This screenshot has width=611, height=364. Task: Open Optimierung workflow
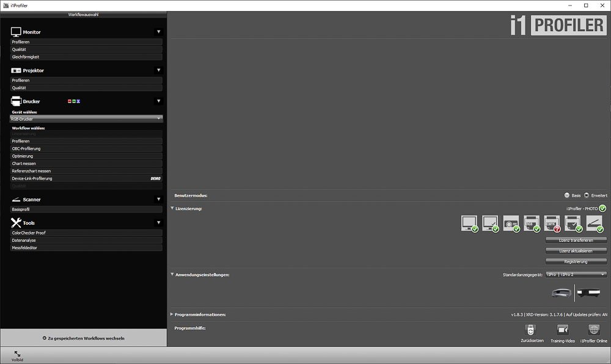pyautogui.click(x=86, y=156)
